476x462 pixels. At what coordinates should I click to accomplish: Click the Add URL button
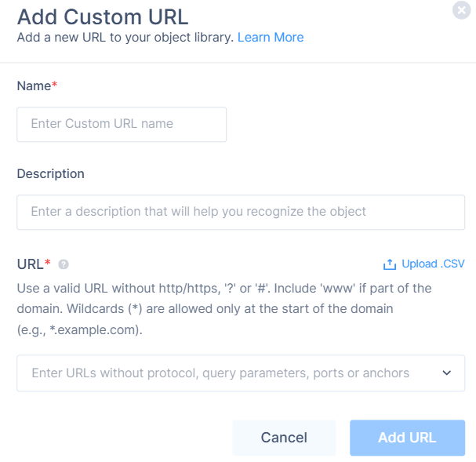pos(407,438)
